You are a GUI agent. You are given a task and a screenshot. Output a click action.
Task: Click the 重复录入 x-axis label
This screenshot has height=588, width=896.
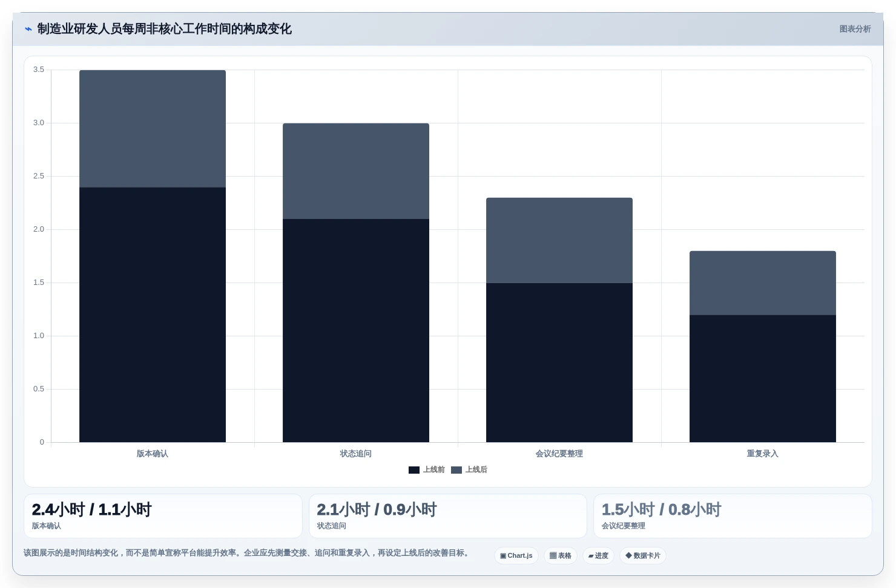[x=763, y=454]
